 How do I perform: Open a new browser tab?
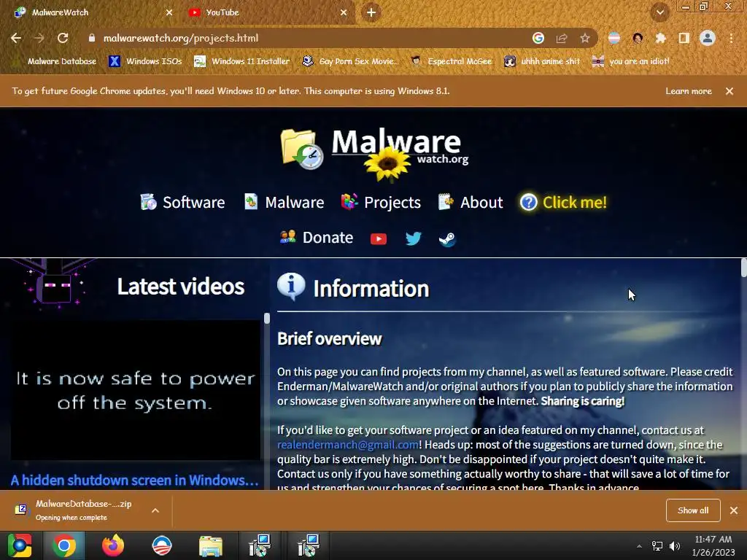coord(371,12)
